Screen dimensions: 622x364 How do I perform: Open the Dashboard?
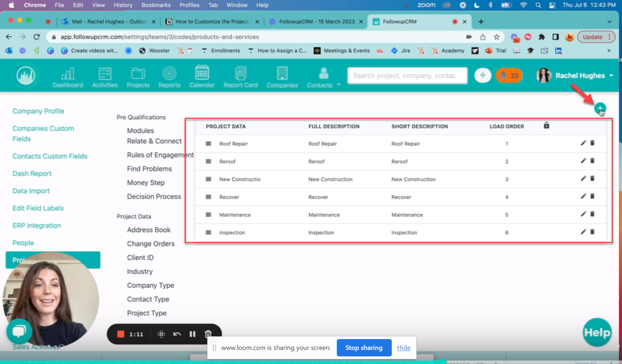(x=68, y=76)
